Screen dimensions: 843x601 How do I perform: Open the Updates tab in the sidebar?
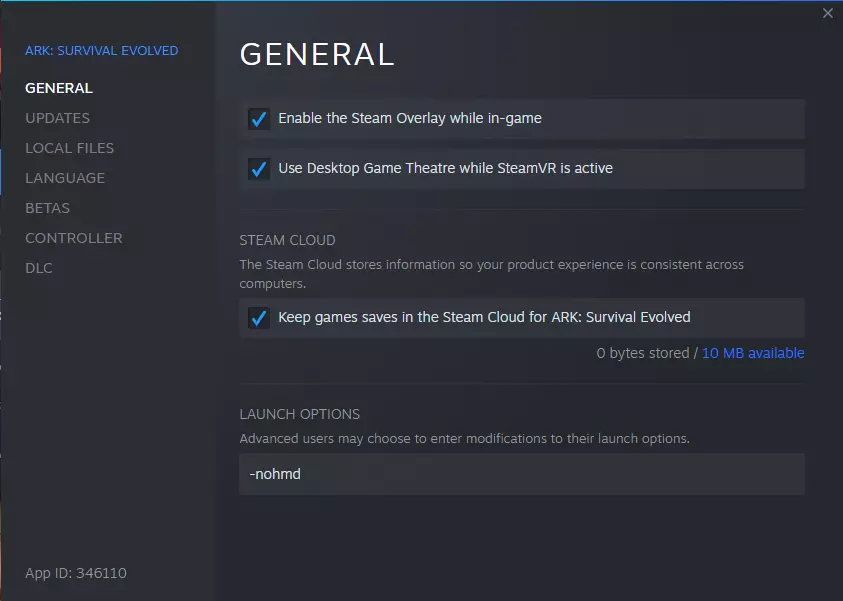(x=57, y=118)
